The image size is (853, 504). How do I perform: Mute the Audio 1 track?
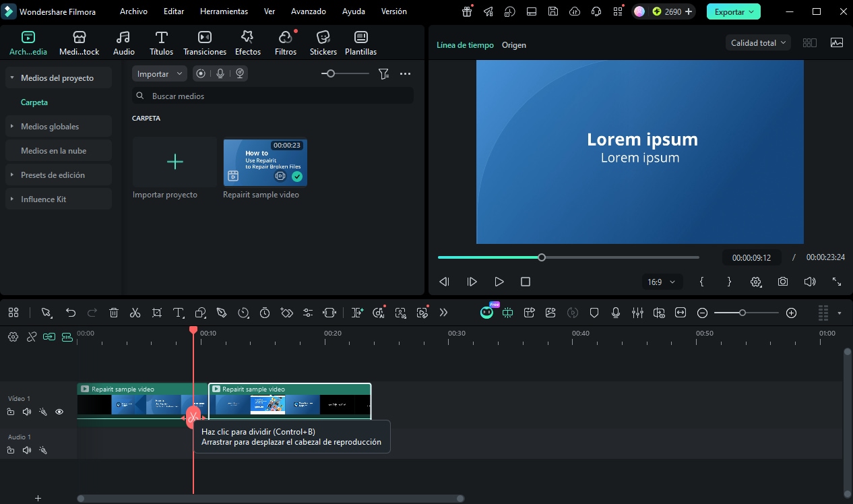(x=27, y=450)
